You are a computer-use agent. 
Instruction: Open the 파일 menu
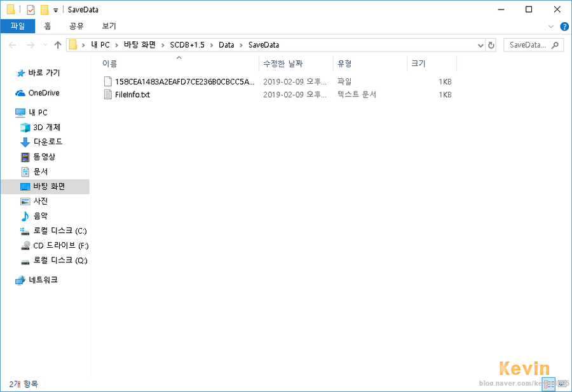pyautogui.click(x=18, y=26)
